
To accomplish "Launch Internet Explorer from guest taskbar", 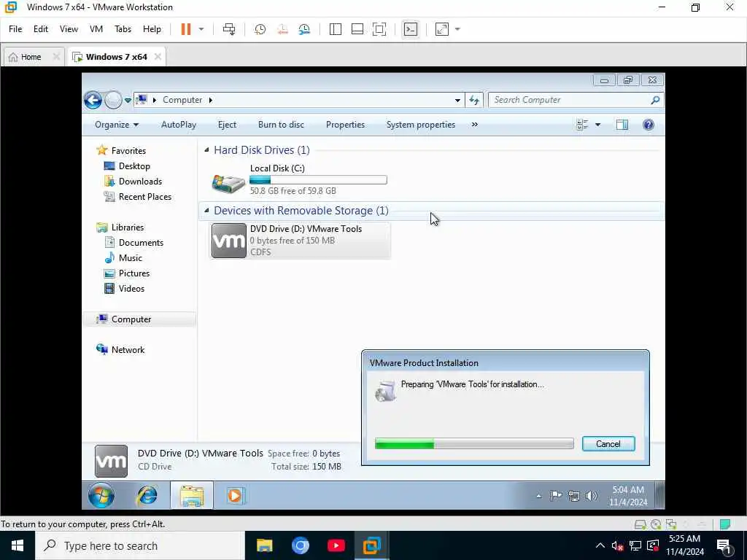I will coord(147,496).
